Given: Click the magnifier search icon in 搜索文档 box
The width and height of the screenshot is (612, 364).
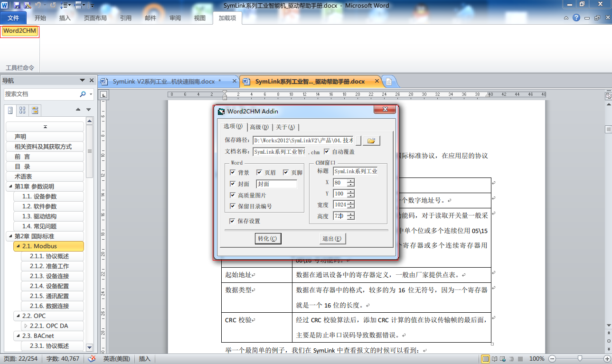Looking at the screenshot, I should [83, 94].
